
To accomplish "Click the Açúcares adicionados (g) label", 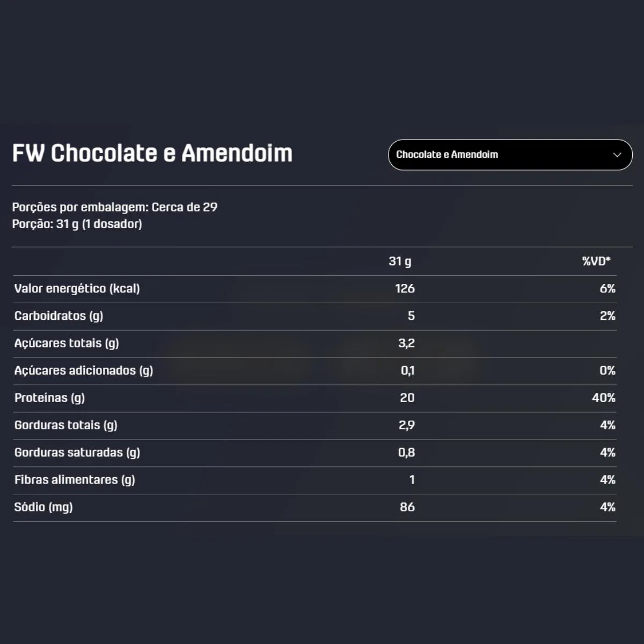I will point(84,371).
